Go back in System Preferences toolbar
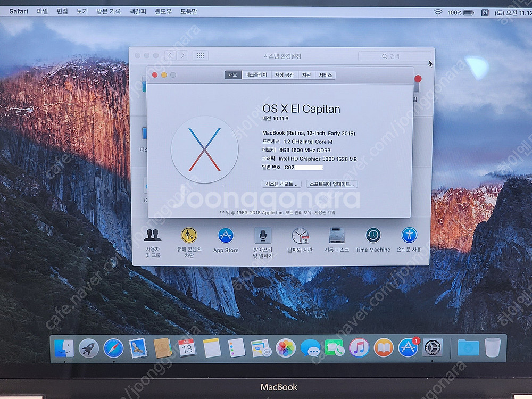Image resolution: width=532 pixels, height=399 pixels. [170, 55]
